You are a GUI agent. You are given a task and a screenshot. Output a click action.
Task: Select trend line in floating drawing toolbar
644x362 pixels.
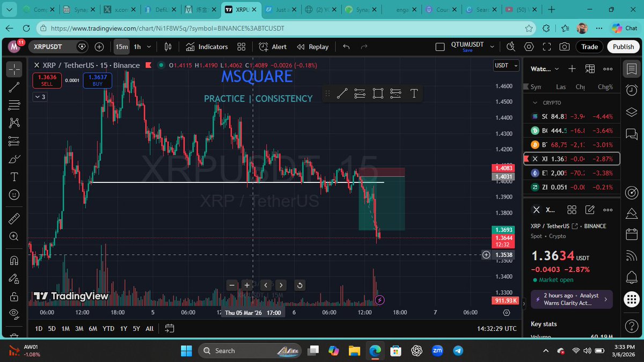coord(342,93)
